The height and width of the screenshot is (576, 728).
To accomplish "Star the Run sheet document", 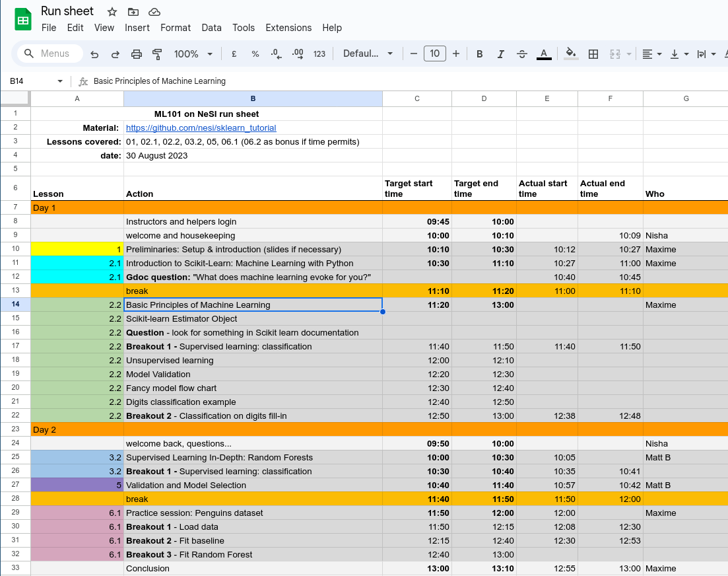I will pyautogui.click(x=112, y=12).
